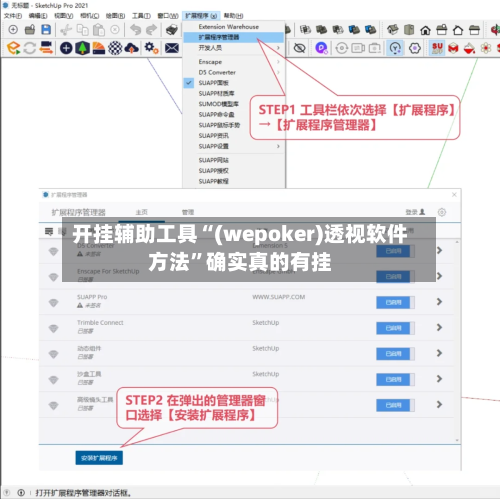The height and width of the screenshot is (499, 500).
Task: Open the 帮助 menu
Action: 233,16
